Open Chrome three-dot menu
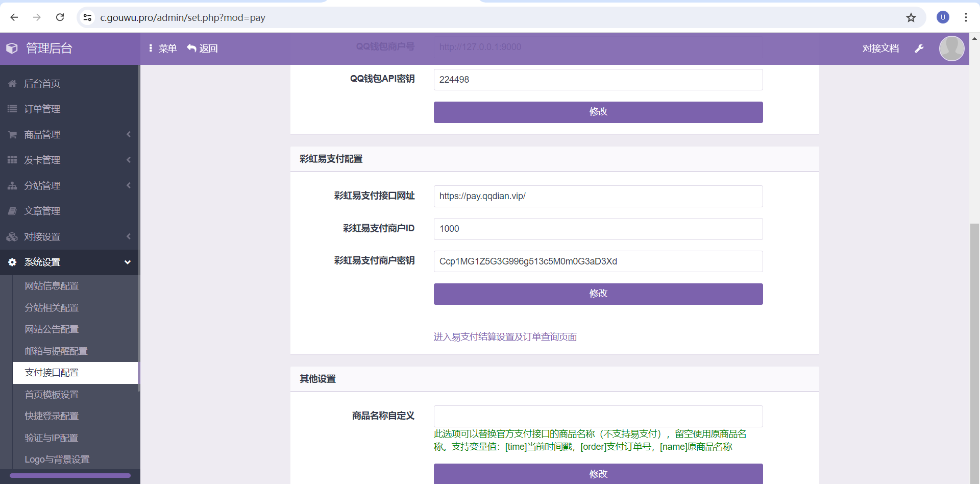Viewport: 980px width, 484px height. pos(966,17)
